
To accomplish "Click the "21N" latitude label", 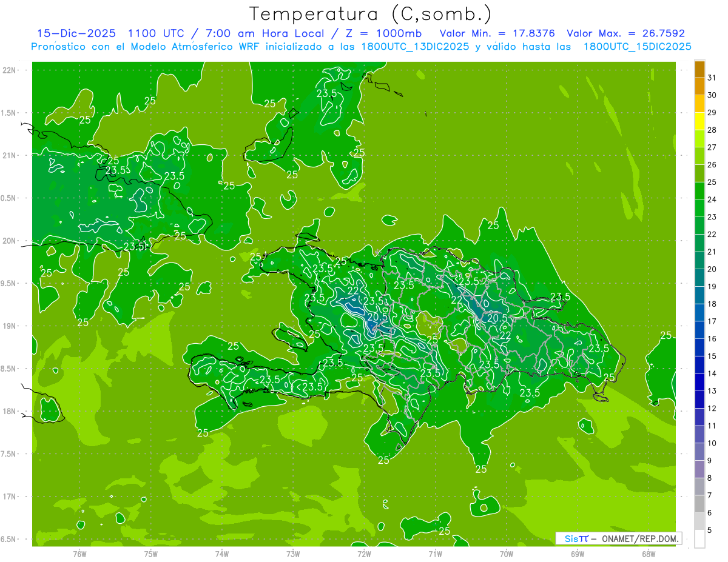I will pos(10,155).
